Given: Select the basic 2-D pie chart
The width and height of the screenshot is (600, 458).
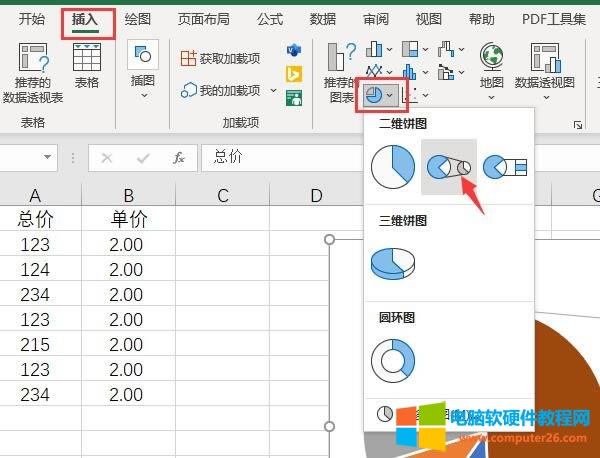Looking at the screenshot, I should pyautogui.click(x=393, y=167).
